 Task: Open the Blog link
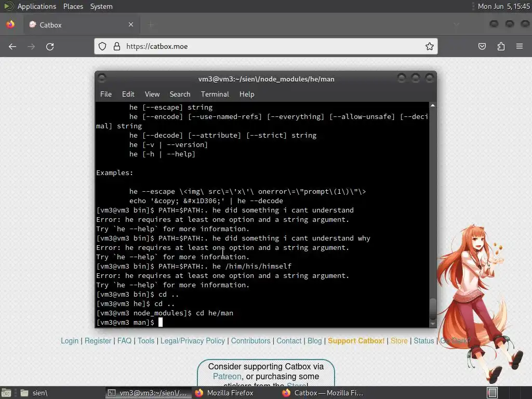pyautogui.click(x=314, y=341)
